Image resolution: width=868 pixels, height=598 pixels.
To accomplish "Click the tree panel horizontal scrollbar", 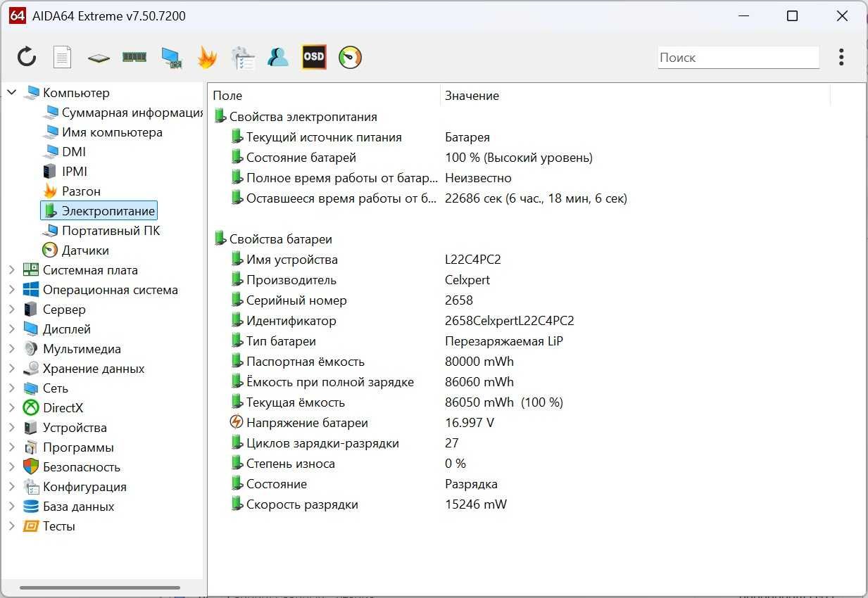I will 99,587.
